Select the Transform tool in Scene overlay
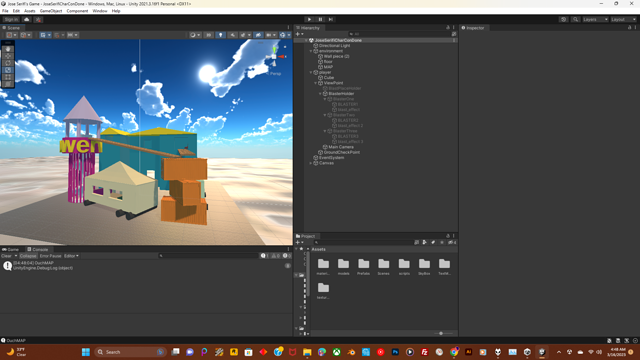 tap(8, 84)
